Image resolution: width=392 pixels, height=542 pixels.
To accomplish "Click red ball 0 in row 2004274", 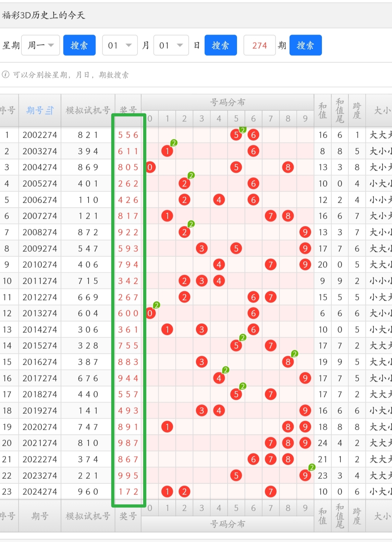I will (x=150, y=167).
